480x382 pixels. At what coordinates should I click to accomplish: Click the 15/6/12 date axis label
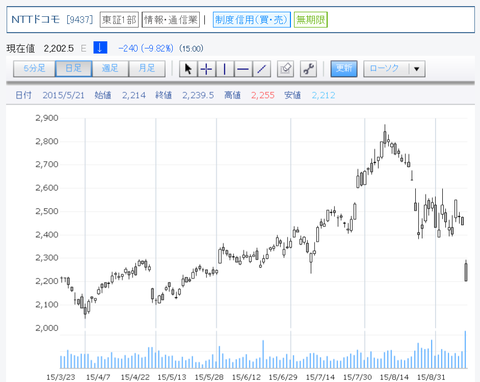[x=246, y=377]
